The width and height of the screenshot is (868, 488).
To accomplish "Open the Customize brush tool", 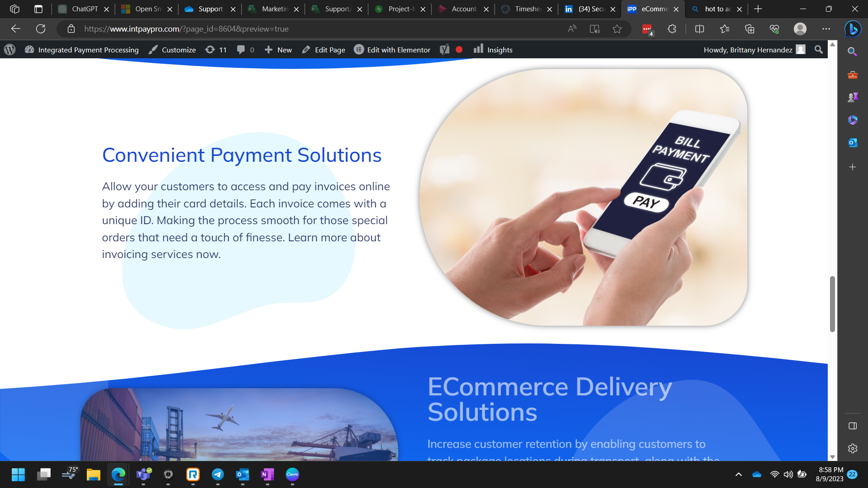I will (x=172, y=50).
